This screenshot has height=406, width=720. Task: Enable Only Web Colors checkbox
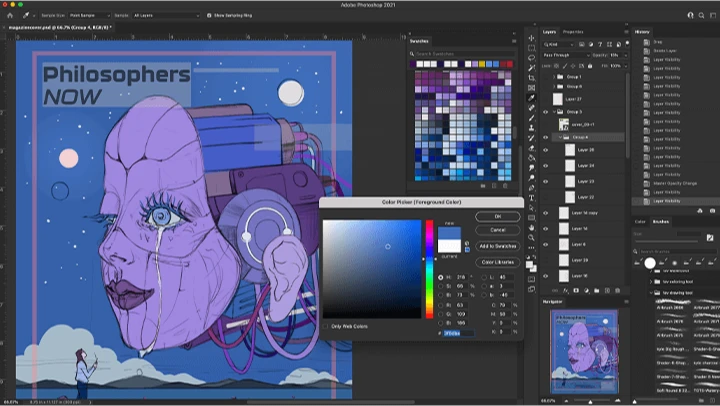click(x=325, y=326)
